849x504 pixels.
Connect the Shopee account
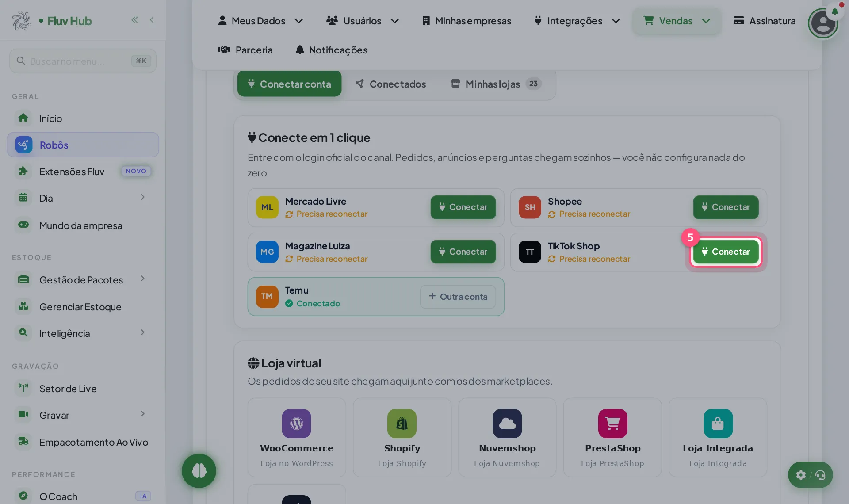[x=726, y=207]
